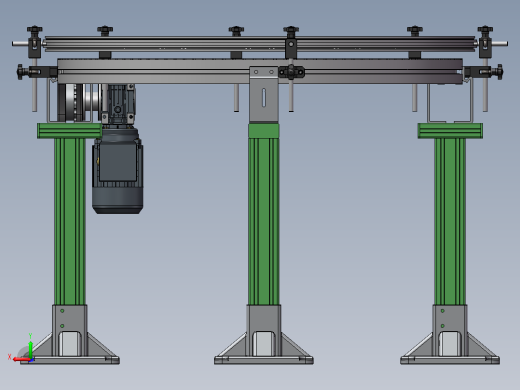Select the left green support leg column
This screenshot has width=520, height=390.
(70, 221)
